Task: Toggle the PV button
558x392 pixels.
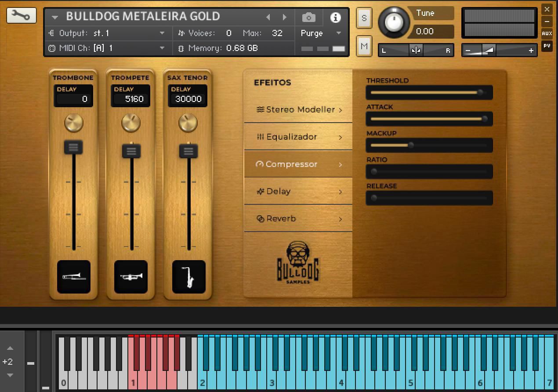Action: 547,45
